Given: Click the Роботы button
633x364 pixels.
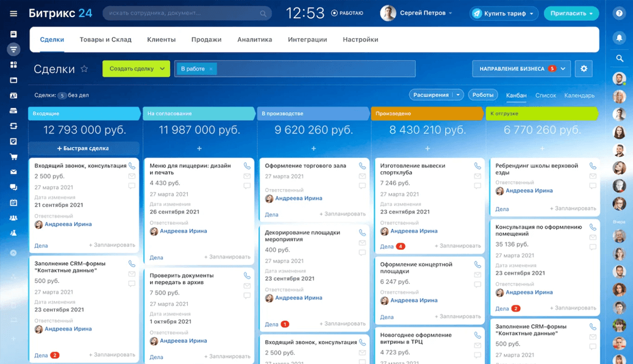Looking at the screenshot, I should click(483, 95).
